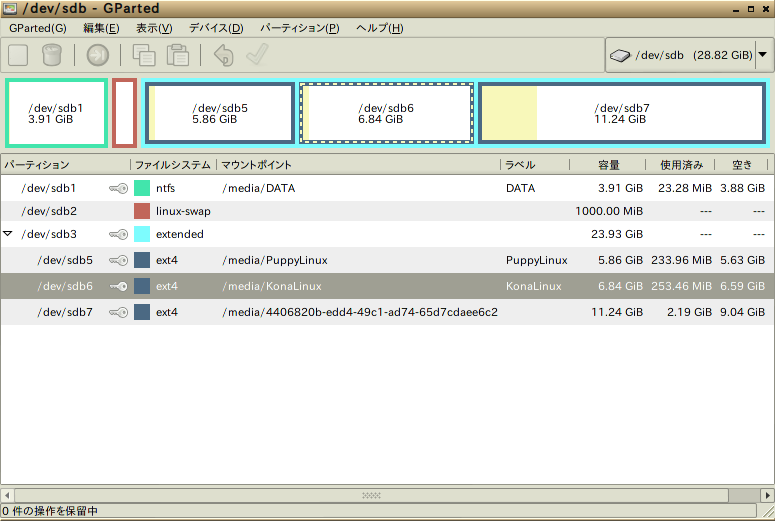Click the red linux-swap color swatch

pyautogui.click(x=142, y=211)
